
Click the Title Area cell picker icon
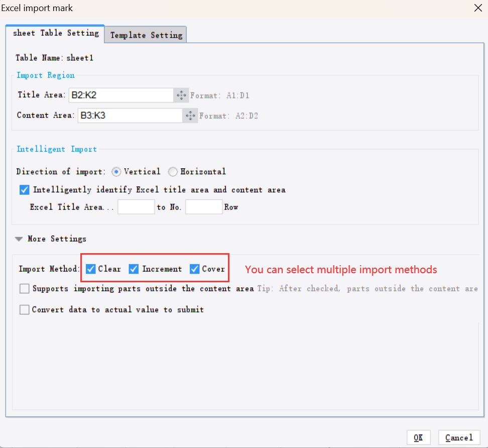tap(181, 95)
